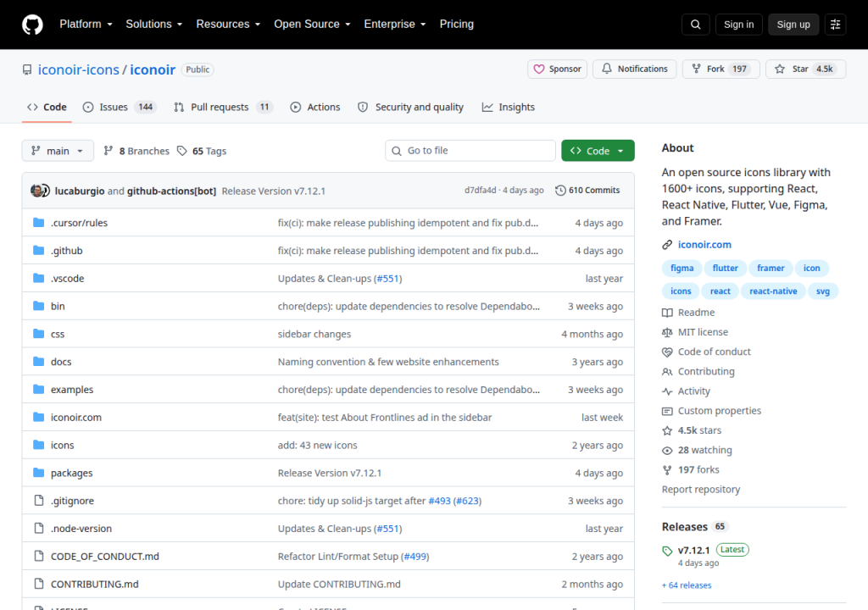The height and width of the screenshot is (610, 868).
Task: Click the Go to file search field
Action: (x=470, y=151)
